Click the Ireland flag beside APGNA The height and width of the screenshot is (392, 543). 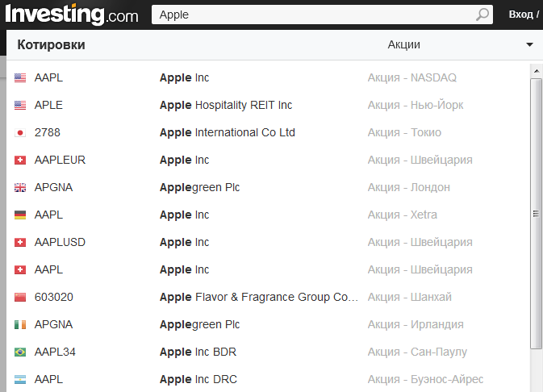(20, 325)
